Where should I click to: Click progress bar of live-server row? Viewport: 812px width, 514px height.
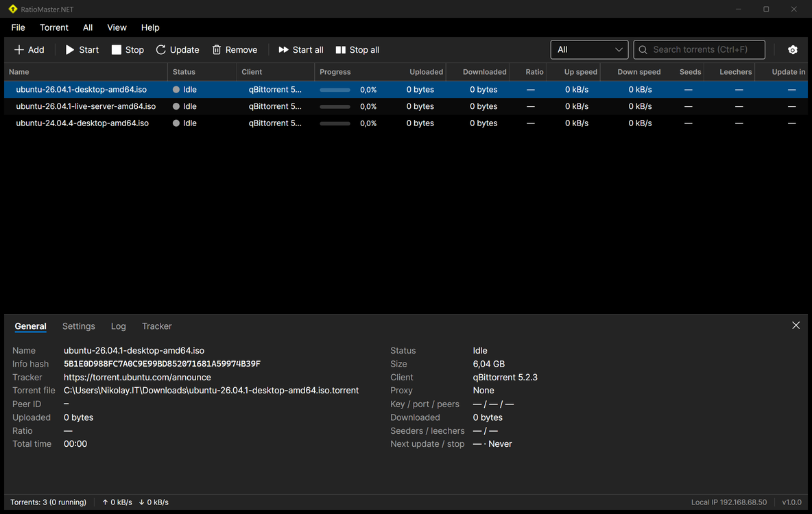[x=335, y=107]
